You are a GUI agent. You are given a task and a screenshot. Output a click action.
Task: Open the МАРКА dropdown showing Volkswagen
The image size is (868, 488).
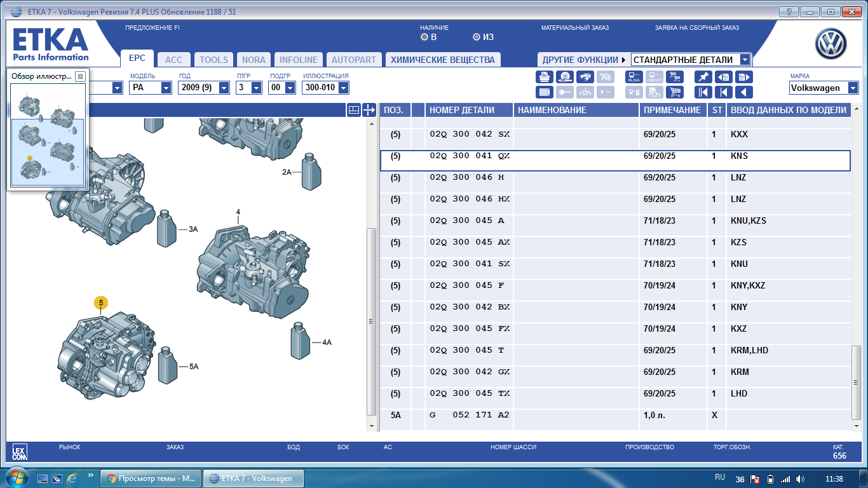point(824,88)
